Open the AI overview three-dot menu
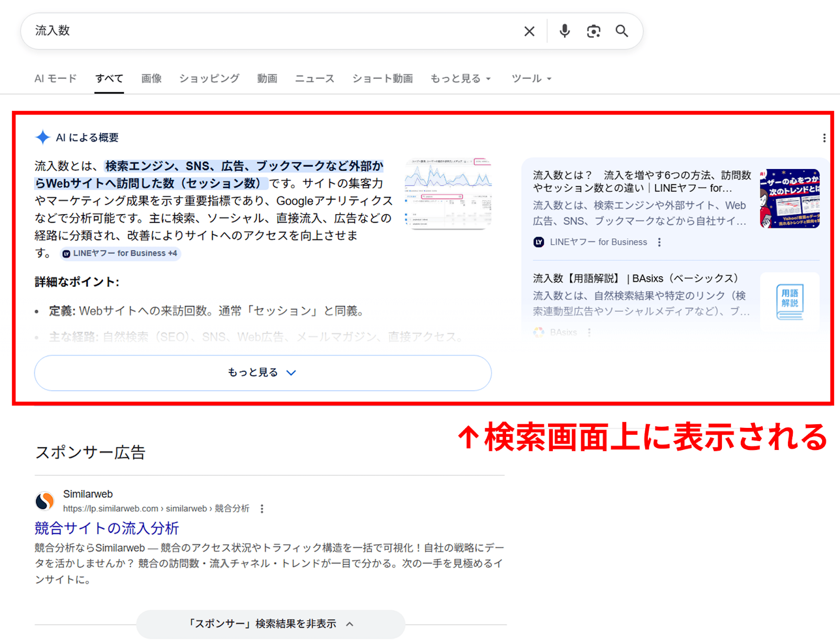The height and width of the screenshot is (640, 840). 824,138
